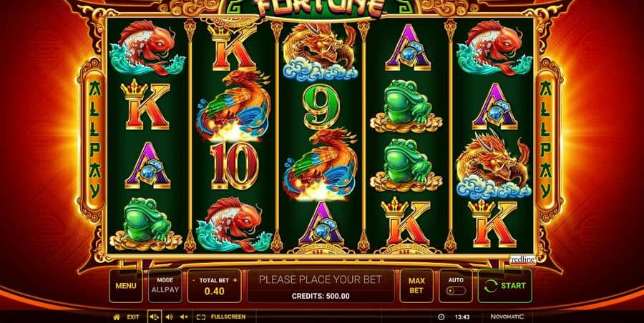Click the MAX BET button
The height and width of the screenshot is (323, 644).
416,286
